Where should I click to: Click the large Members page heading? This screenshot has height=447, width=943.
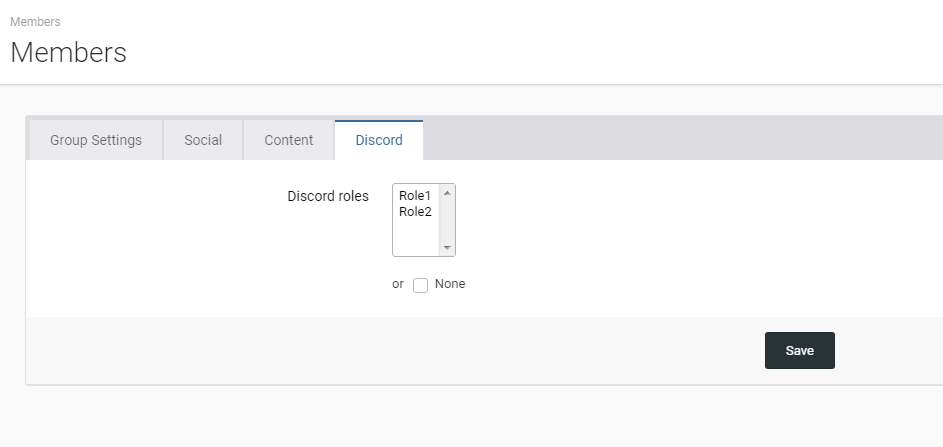click(68, 53)
